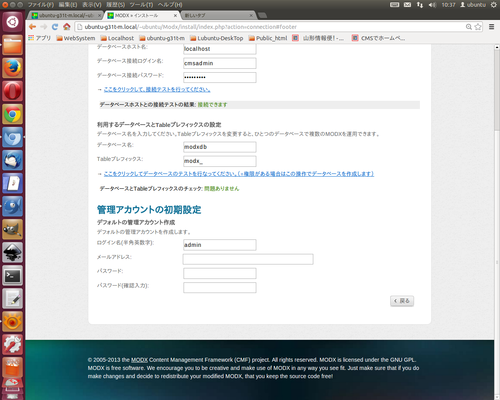
Task: Open the 山形情報便 bookmark
Action: tap(318, 38)
